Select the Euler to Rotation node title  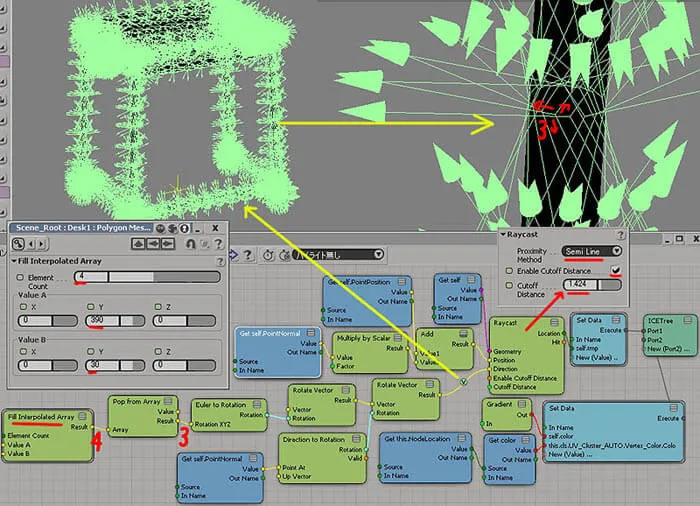click(221, 405)
